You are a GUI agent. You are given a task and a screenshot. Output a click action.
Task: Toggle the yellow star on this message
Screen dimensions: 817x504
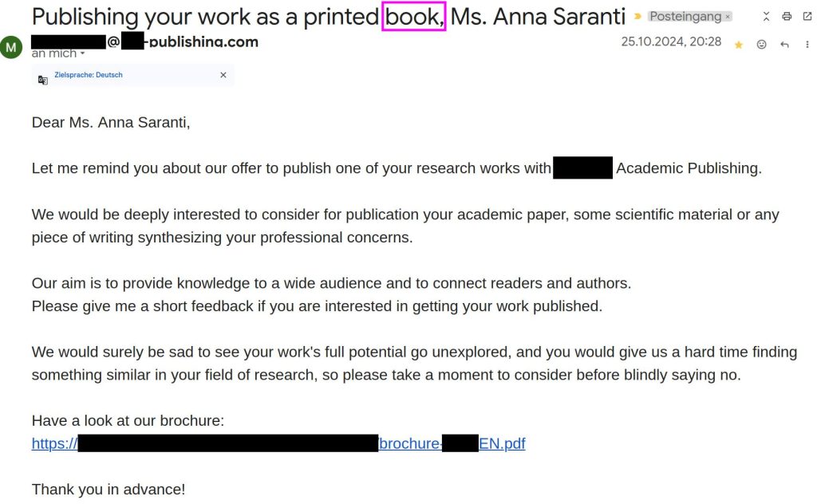coord(739,45)
